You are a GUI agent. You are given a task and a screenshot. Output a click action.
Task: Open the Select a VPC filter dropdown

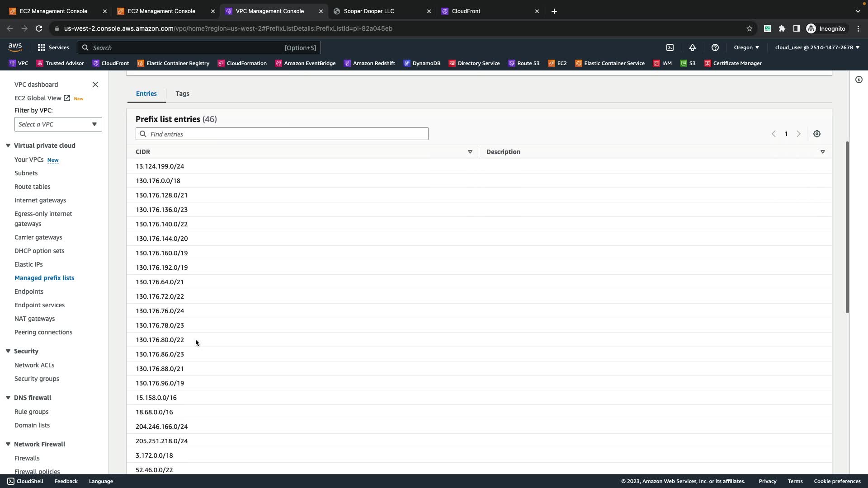(x=58, y=124)
